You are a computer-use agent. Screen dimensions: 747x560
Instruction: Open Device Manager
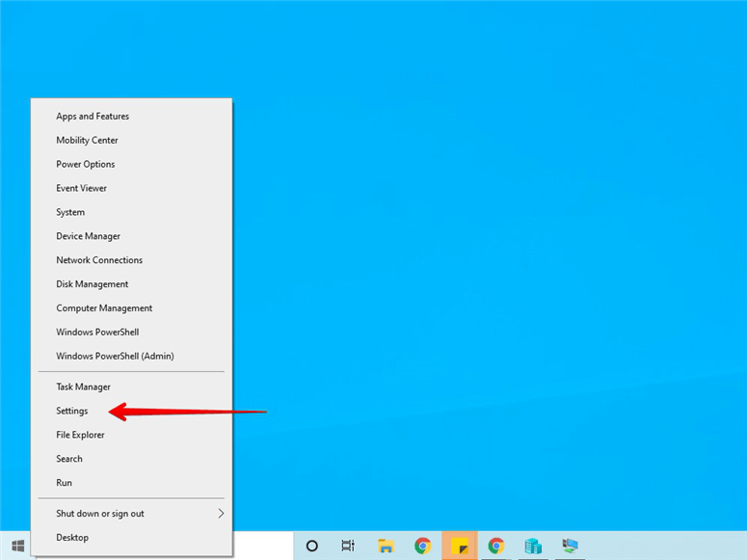tap(131, 236)
